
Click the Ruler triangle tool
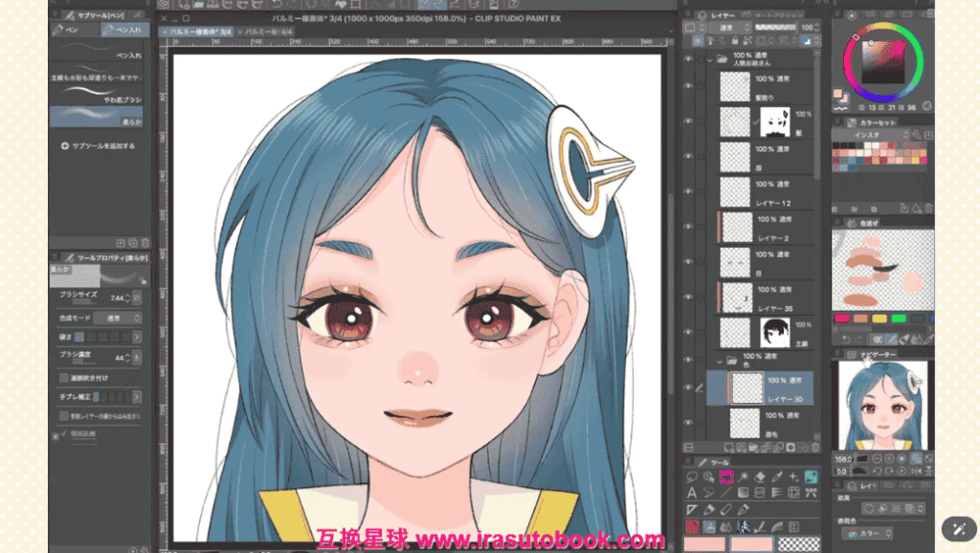[691, 509]
